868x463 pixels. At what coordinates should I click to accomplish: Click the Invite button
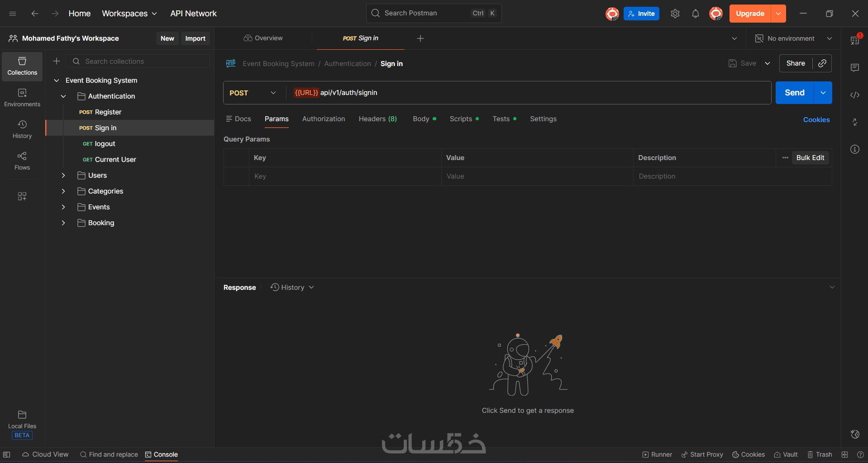[641, 14]
